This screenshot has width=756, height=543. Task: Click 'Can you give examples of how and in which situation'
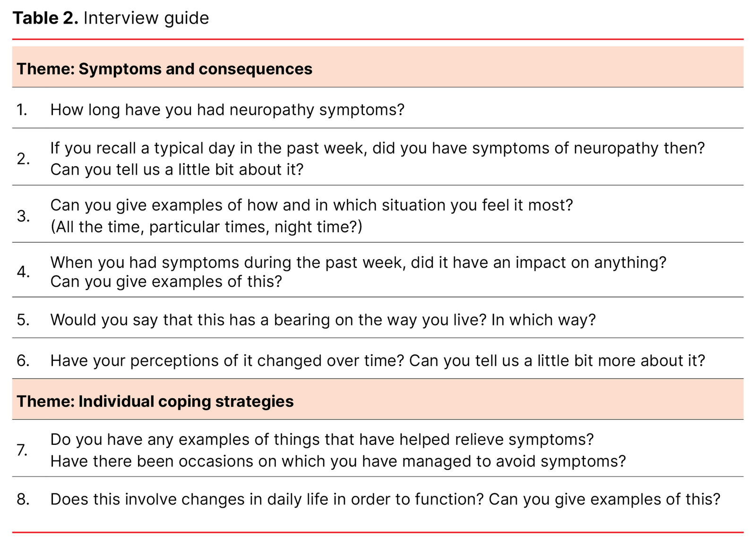click(311, 205)
